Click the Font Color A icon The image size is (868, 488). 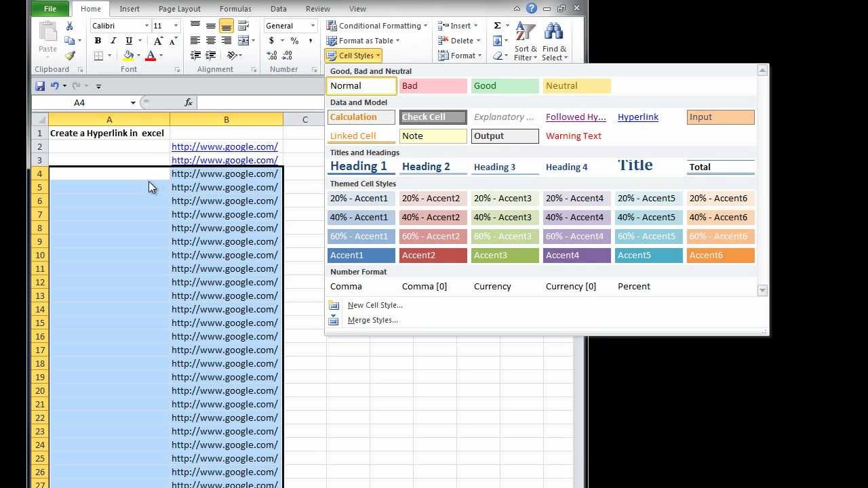tap(151, 56)
